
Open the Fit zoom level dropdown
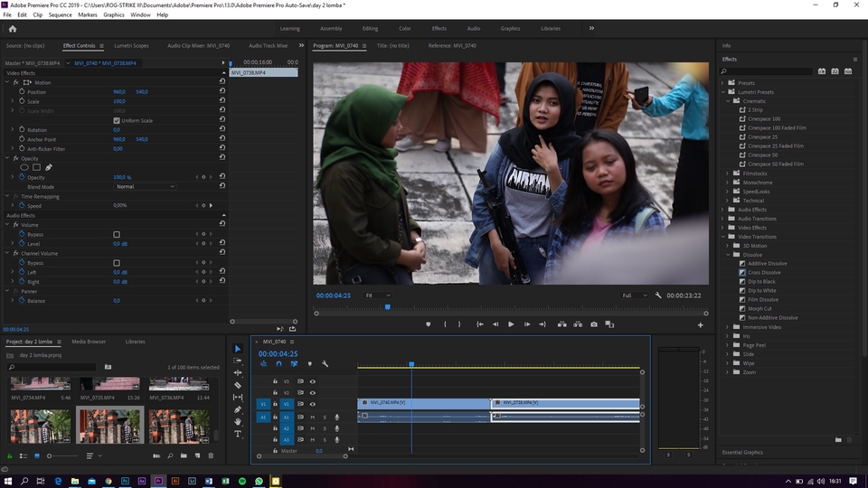tap(378, 296)
